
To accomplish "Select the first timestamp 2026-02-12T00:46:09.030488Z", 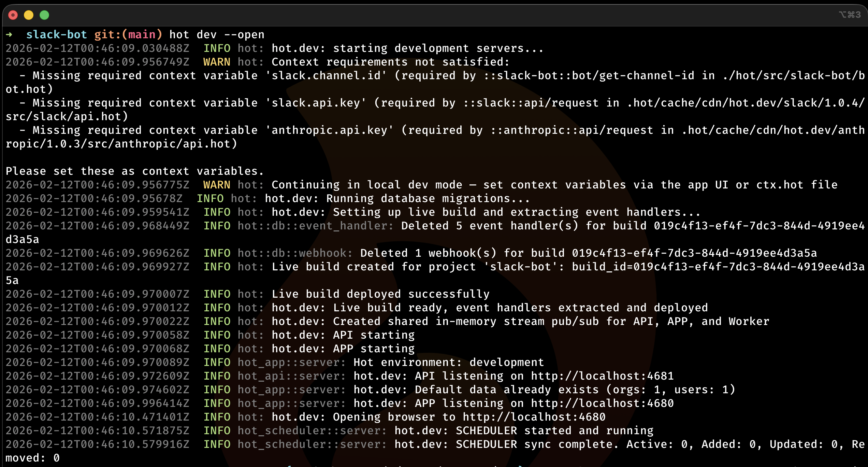I will 97,48.
